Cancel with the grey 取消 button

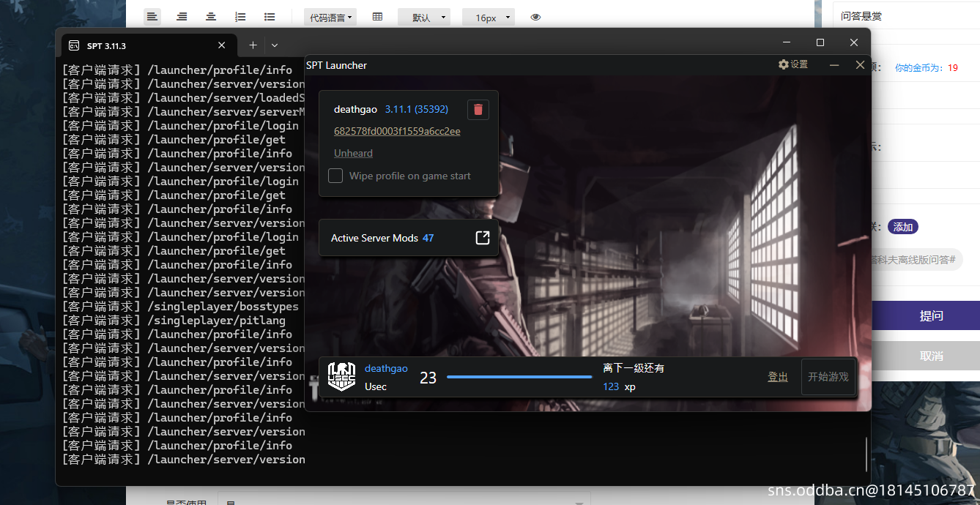[926, 356]
